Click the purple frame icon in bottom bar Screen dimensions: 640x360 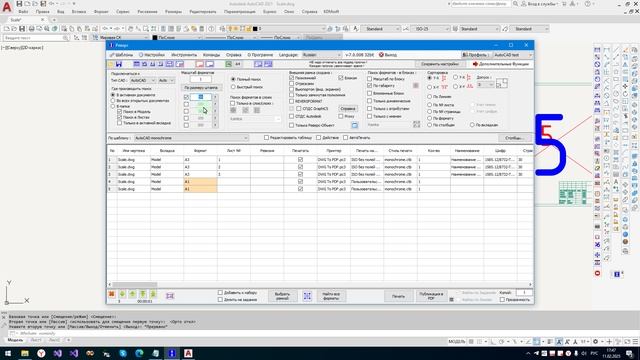(170, 296)
